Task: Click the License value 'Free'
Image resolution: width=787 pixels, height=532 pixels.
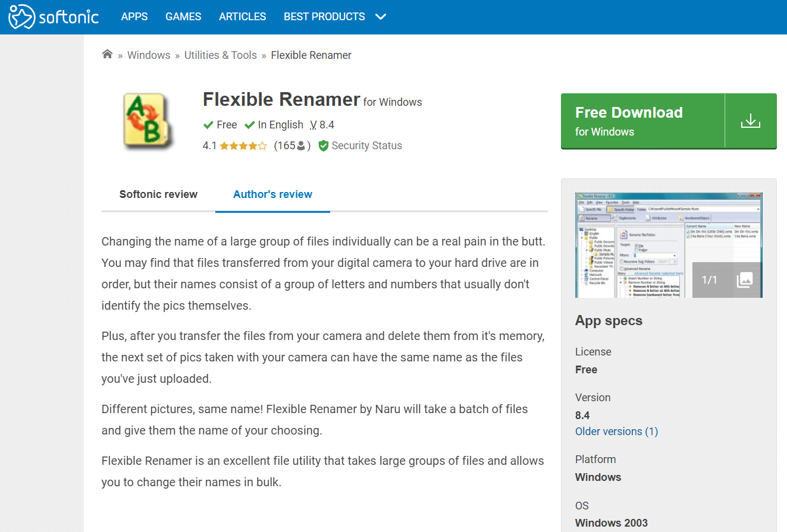Action: [x=586, y=370]
